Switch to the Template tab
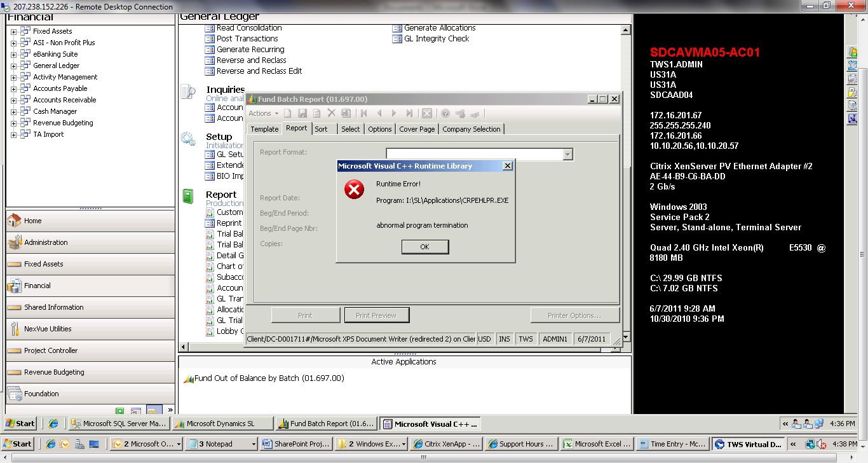The width and height of the screenshot is (868, 463). click(264, 129)
